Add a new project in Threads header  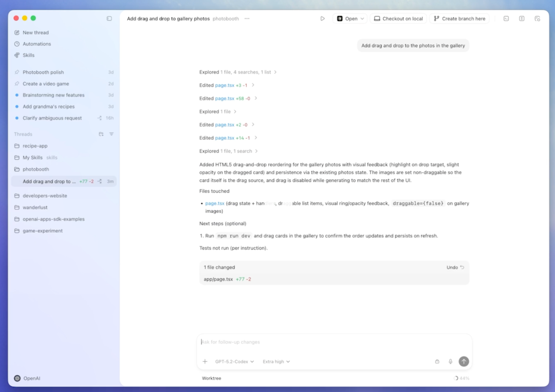point(101,134)
